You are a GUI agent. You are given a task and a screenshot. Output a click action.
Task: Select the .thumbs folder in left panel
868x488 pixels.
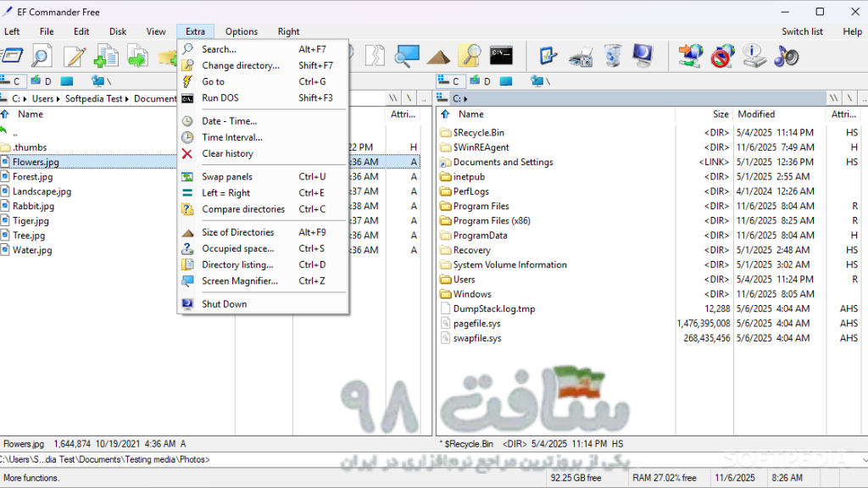point(30,147)
